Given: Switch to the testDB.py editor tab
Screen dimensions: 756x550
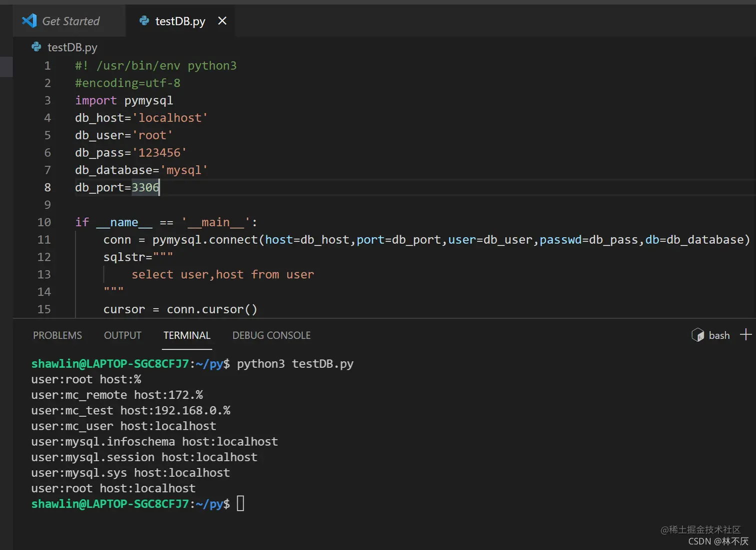Looking at the screenshot, I should coord(180,21).
